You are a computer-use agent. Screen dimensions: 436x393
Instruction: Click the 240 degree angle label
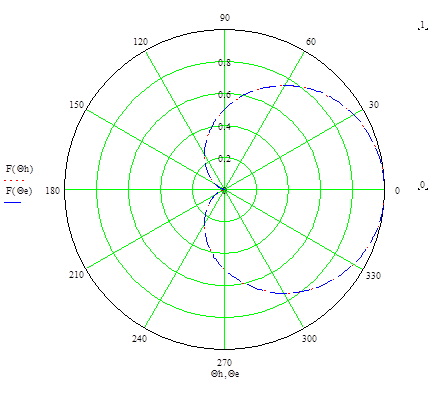[139, 339]
